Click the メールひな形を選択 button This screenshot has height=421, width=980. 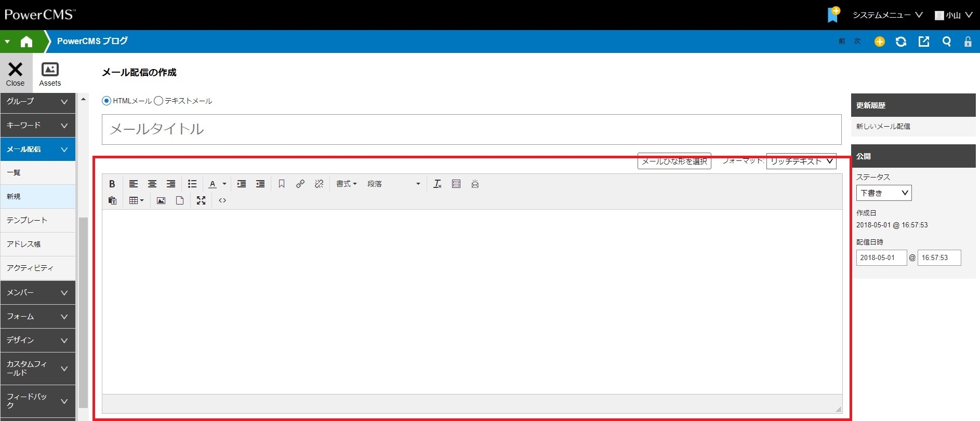pyautogui.click(x=674, y=161)
